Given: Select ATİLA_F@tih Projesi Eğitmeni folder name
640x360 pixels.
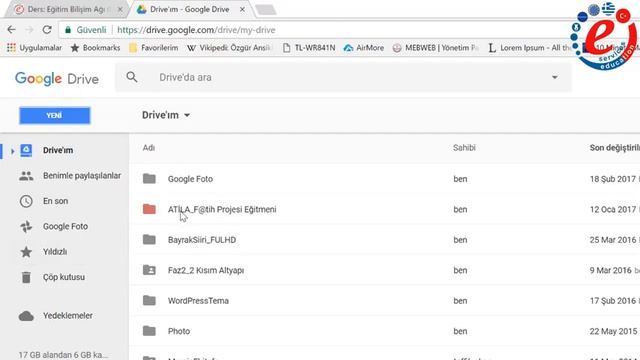Looking at the screenshot, I should [222, 209].
